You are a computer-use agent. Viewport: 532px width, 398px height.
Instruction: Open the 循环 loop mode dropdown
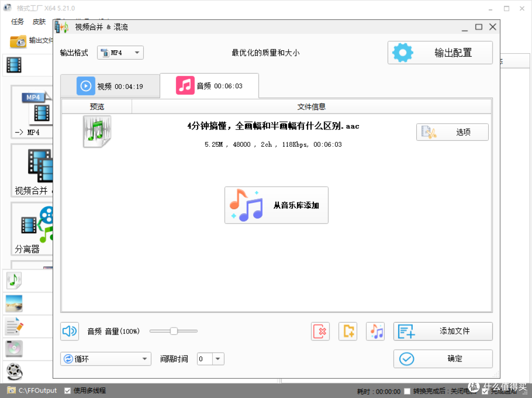[106, 359]
